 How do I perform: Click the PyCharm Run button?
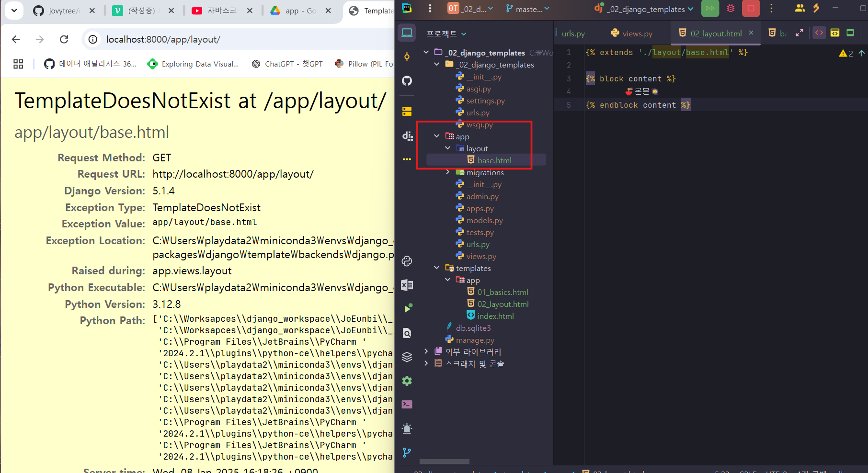[710, 8]
